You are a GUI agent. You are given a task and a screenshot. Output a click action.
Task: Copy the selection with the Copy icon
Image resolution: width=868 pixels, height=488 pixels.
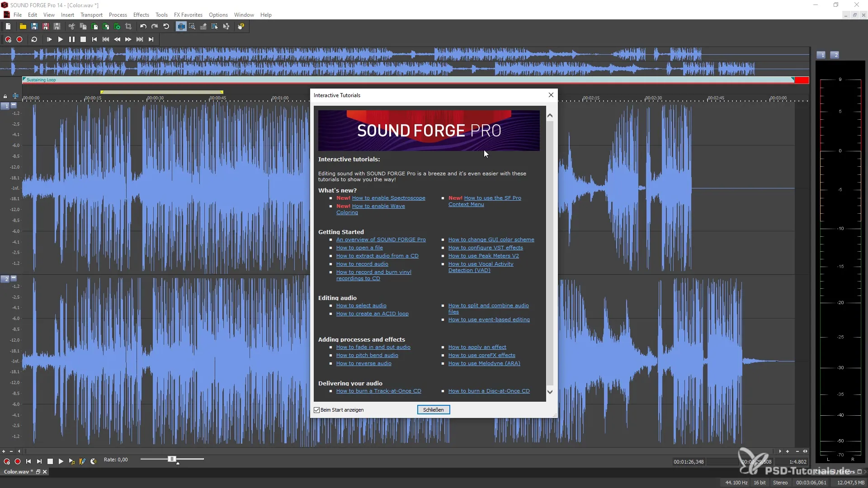point(83,27)
